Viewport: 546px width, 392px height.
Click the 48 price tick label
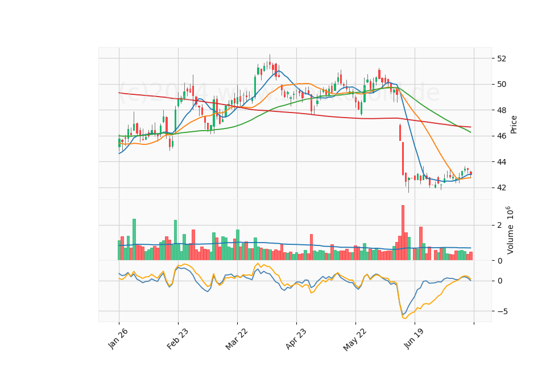point(502,110)
